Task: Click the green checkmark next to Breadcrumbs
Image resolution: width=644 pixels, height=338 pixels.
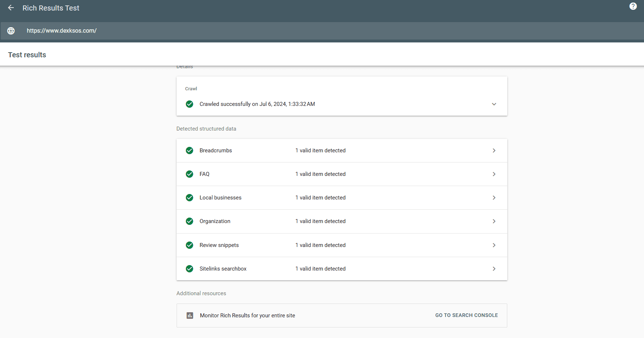Action: click(x=189, y=151)
